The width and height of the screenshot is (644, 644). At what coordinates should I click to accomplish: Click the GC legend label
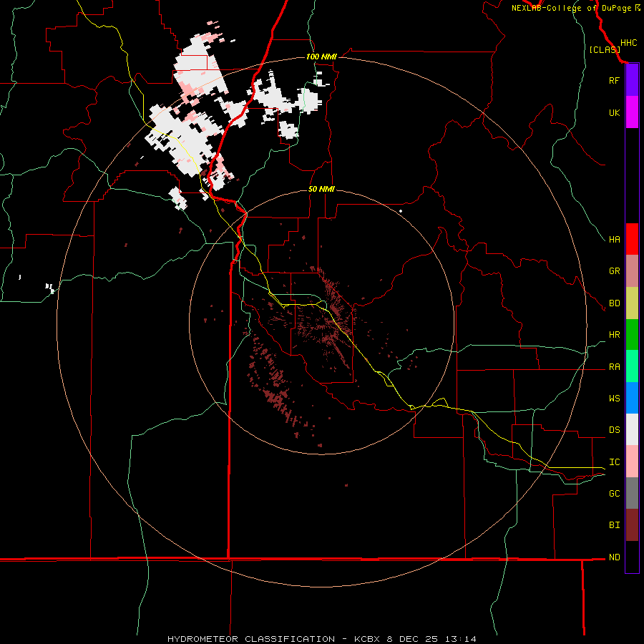pyautogui.click(x=614, y=494)
